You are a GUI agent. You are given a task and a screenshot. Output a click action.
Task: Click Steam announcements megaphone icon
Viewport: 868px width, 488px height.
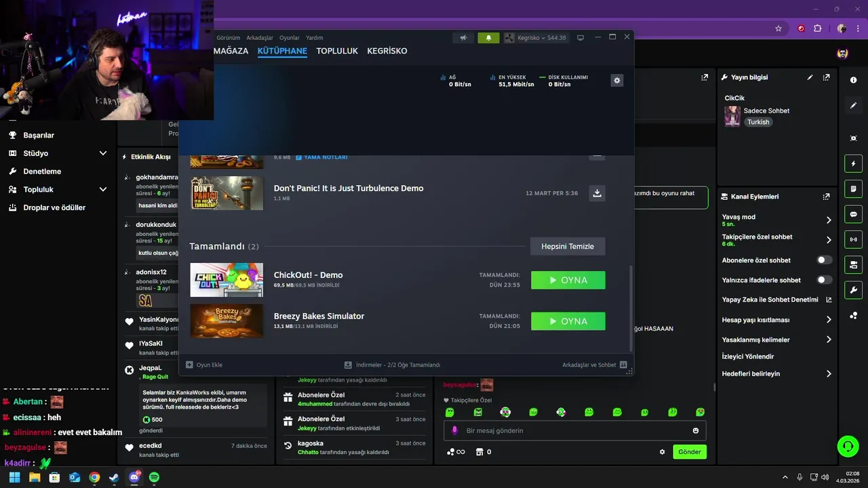pyautogui.click(x=463, y=38)
